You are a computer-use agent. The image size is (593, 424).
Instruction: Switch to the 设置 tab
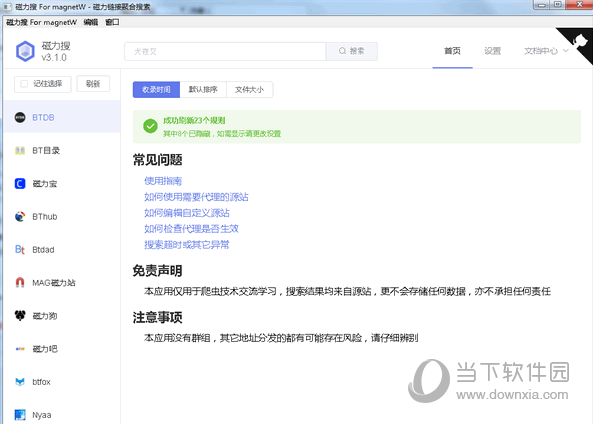point(492,51)
